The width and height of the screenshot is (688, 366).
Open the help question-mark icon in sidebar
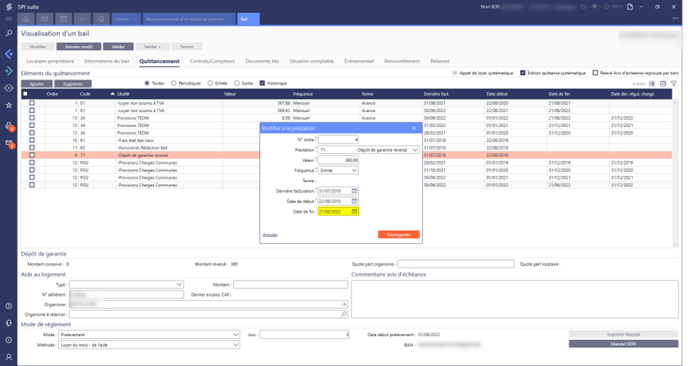click(8, 306)
